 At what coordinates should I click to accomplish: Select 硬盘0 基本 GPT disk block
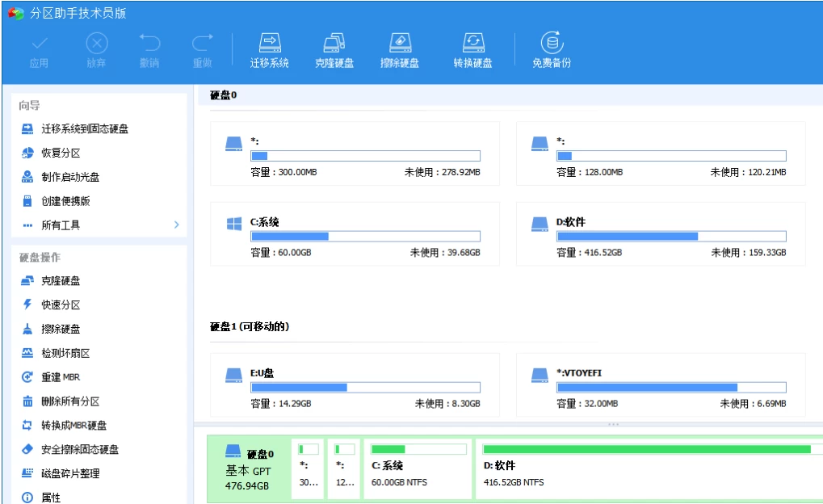pyautogui.click(x=249, y=468)
